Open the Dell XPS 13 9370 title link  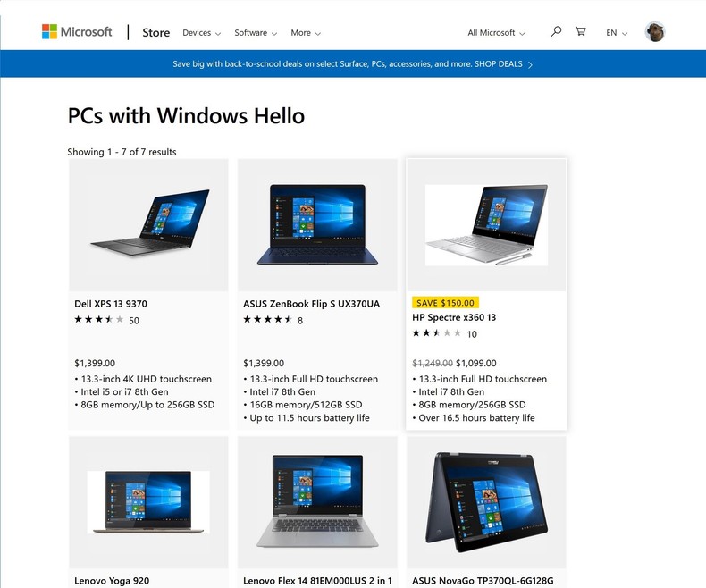pos(111,304)
